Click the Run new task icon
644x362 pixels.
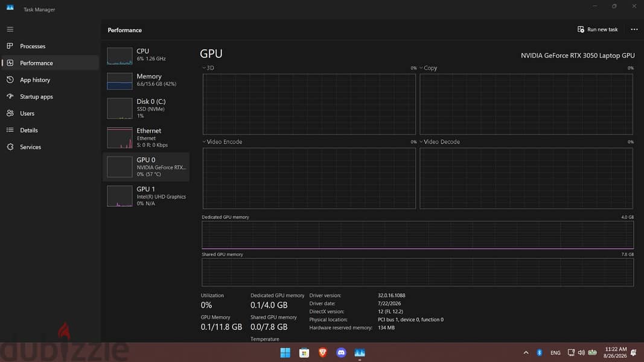[581, 29]
